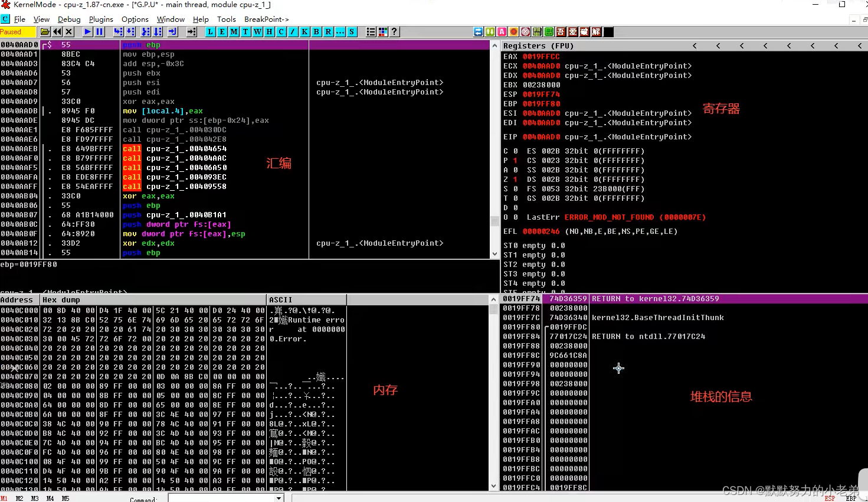Run the program with the play icon

click(x=88, y=32)
